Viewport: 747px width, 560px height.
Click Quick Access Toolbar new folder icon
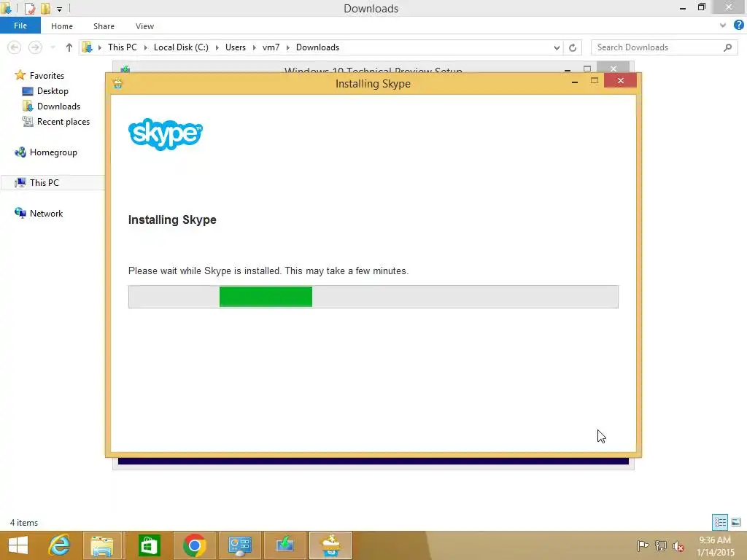(x=45, y=8)
